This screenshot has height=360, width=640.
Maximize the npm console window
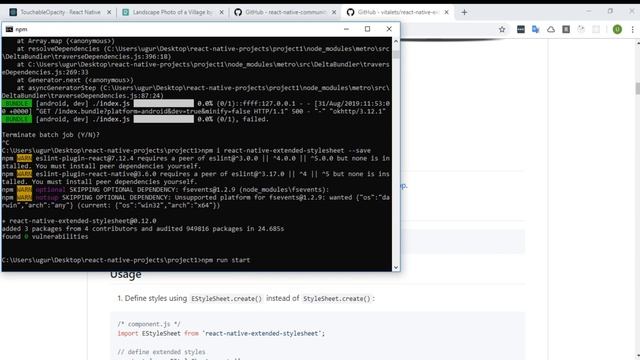tap(367, 29)
